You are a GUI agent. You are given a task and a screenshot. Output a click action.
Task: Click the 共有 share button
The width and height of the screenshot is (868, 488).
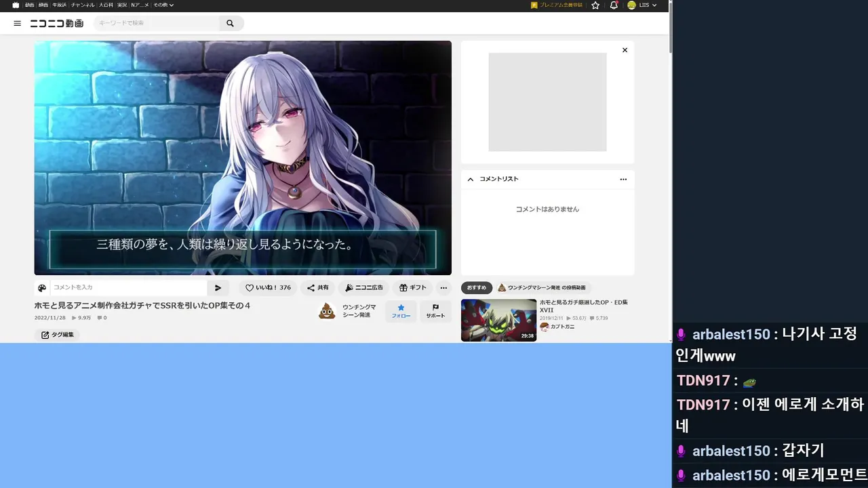click(x=317, y=287)
